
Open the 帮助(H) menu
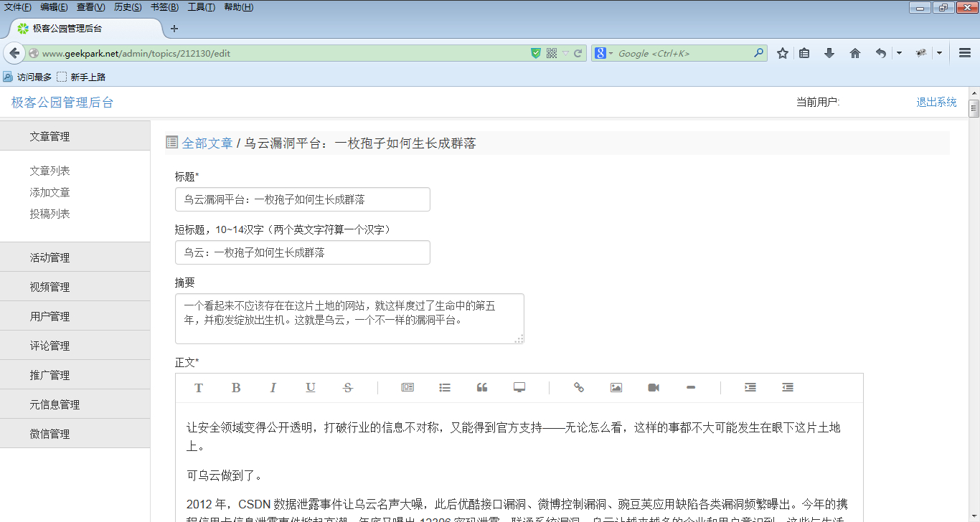point(239,7)
